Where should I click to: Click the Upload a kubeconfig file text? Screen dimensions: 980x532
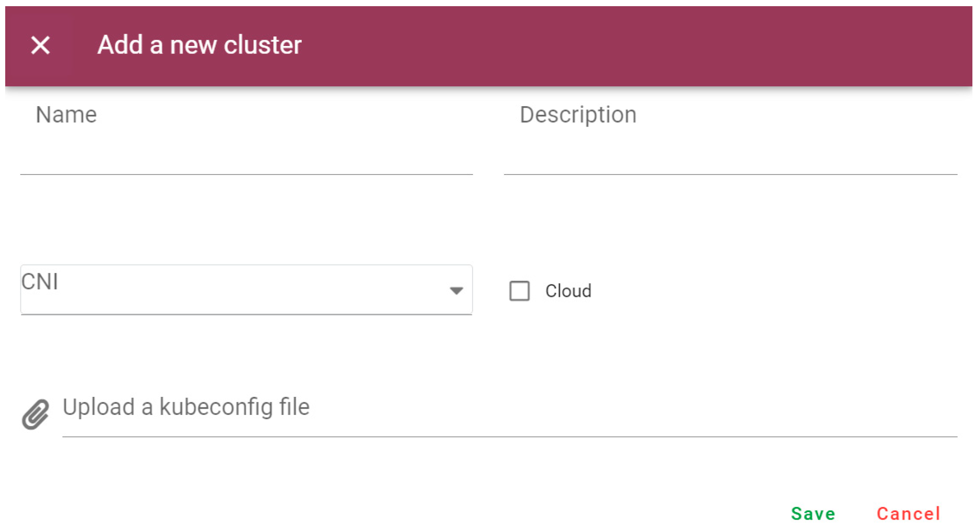186,407
